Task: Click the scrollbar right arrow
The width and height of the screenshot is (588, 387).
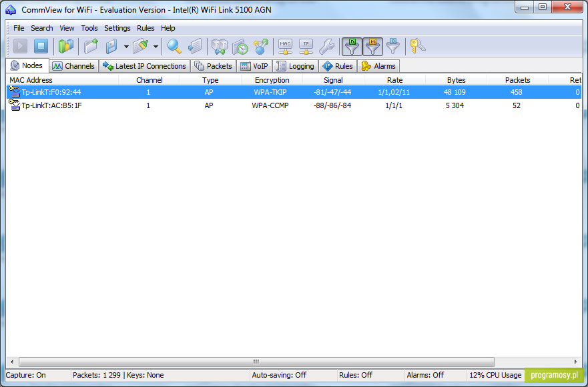Action: [x=575, y=362]
